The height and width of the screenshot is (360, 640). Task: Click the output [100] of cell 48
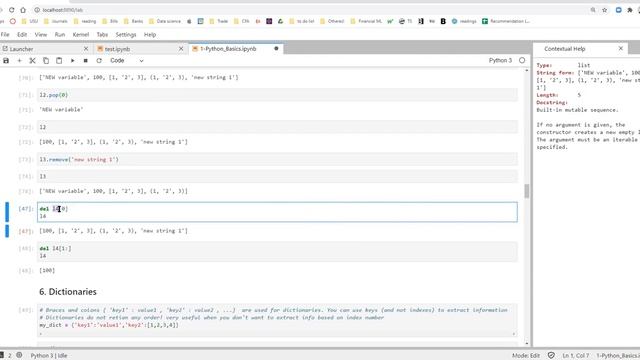point(47,271)
